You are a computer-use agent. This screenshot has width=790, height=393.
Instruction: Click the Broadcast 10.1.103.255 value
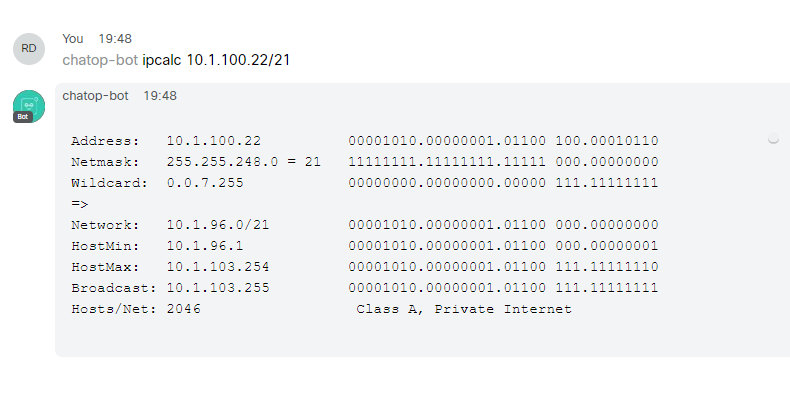tap(218, 288)
